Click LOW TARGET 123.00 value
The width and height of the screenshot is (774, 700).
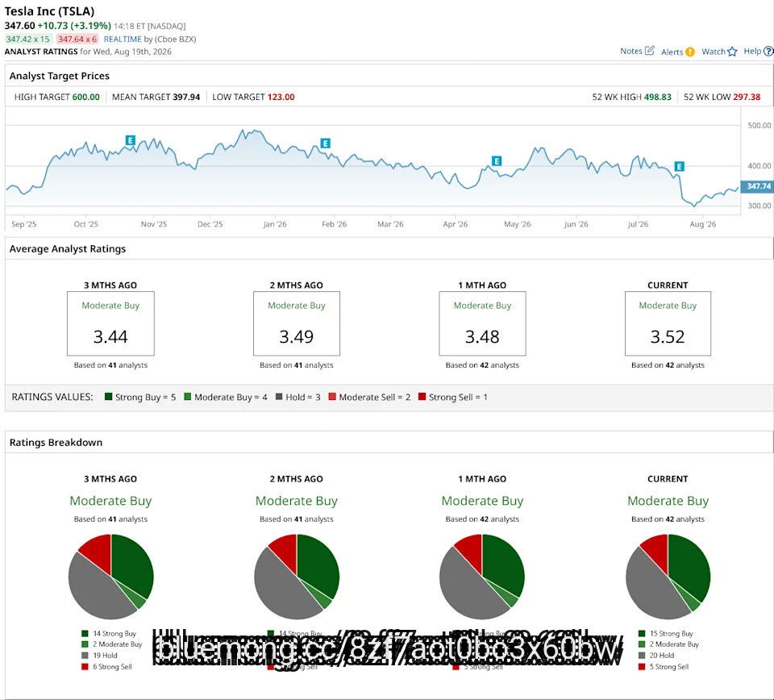click(281, 97)
